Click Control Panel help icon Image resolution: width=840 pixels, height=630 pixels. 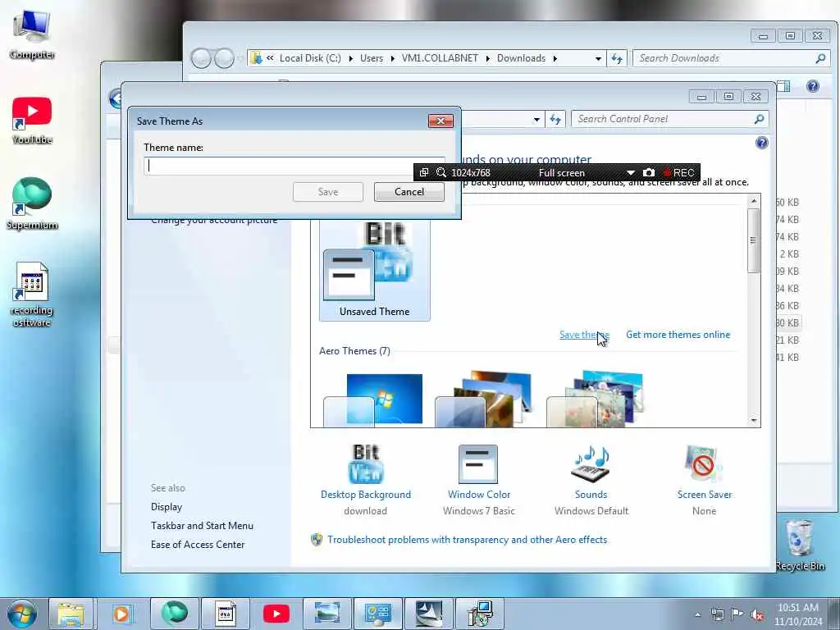(x=762, y=143)
